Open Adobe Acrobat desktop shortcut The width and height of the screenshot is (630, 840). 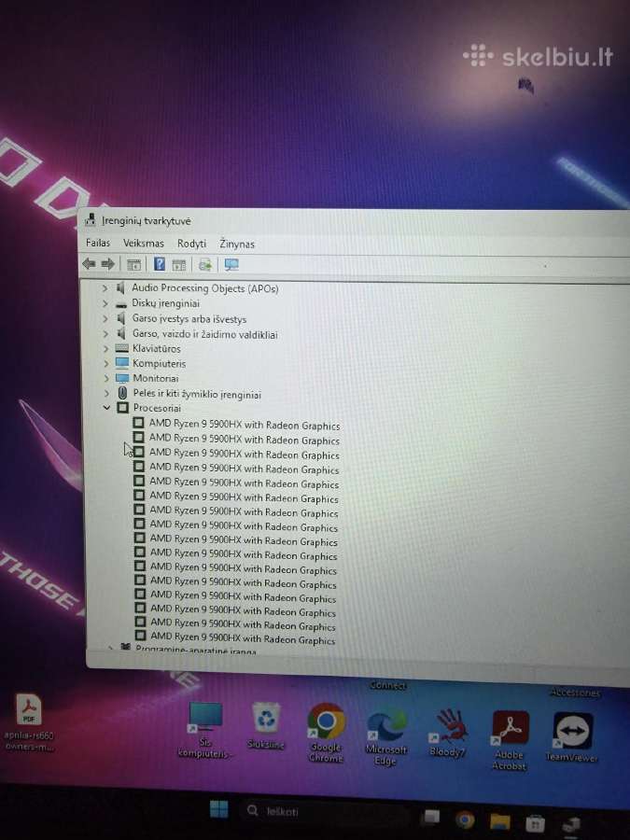(510, 740)
